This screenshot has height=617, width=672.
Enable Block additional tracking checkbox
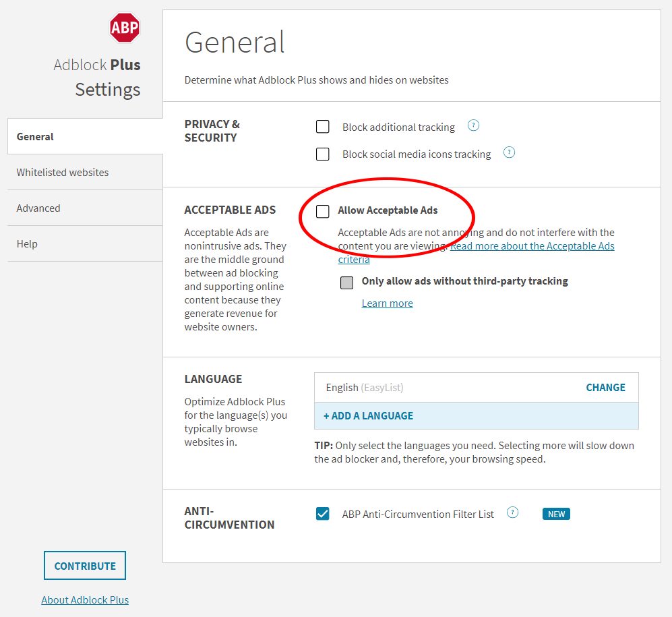323,127
